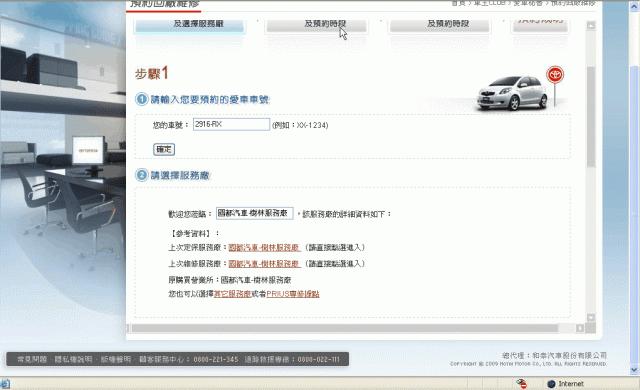The height and width of the screenshot is (390, 640).
Task: Click the 原購買營業所 dealer text line
Action: point(230,280)
